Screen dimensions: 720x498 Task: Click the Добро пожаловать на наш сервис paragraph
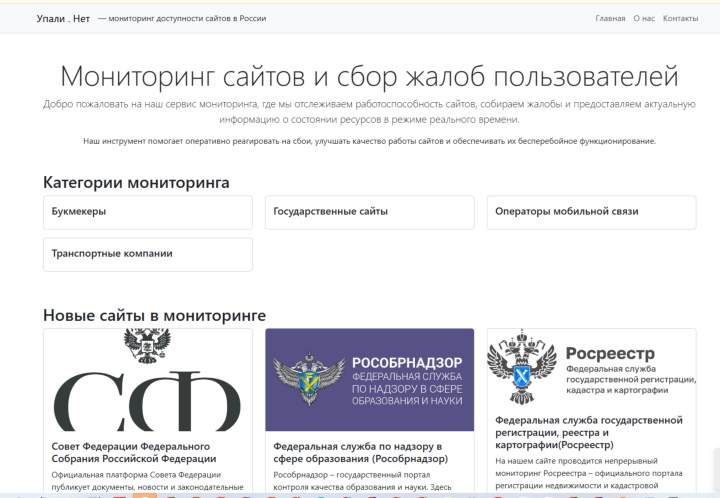point(370,112)
